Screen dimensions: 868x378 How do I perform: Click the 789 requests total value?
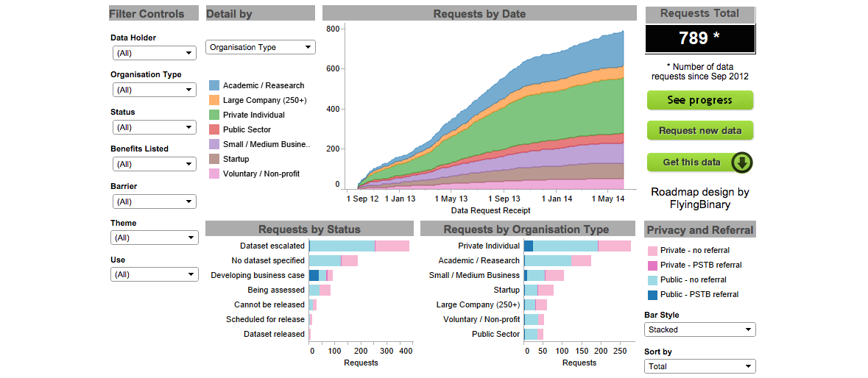tap(699, 38)
